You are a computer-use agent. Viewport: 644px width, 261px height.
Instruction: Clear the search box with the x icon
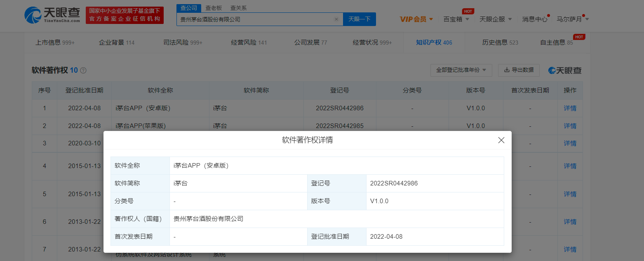336,19
